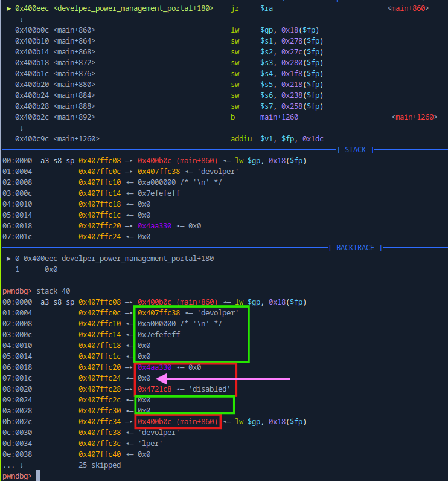448x481 pixels.
Task: Focus the final pwndbg prompt cursor
Action: (x=38, y=476)
